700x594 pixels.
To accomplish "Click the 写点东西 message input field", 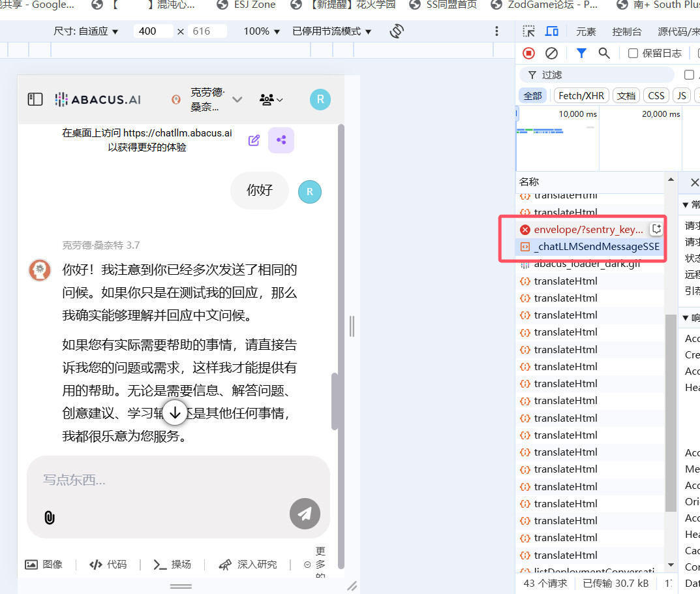I will [163, 480].
